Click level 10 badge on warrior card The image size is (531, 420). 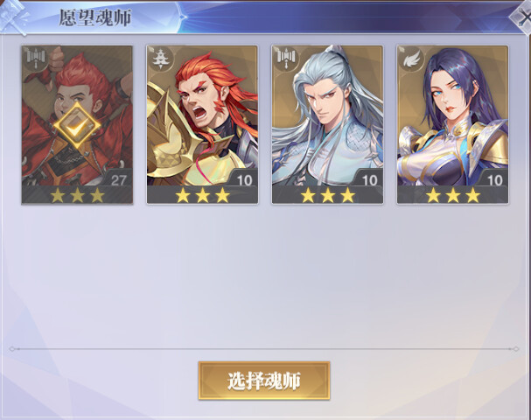point(243,180)
